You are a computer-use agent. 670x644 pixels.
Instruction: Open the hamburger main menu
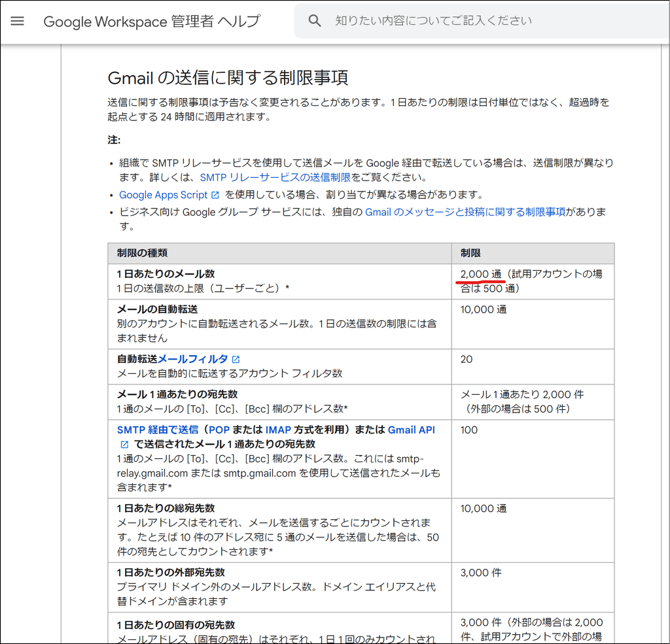17,21
